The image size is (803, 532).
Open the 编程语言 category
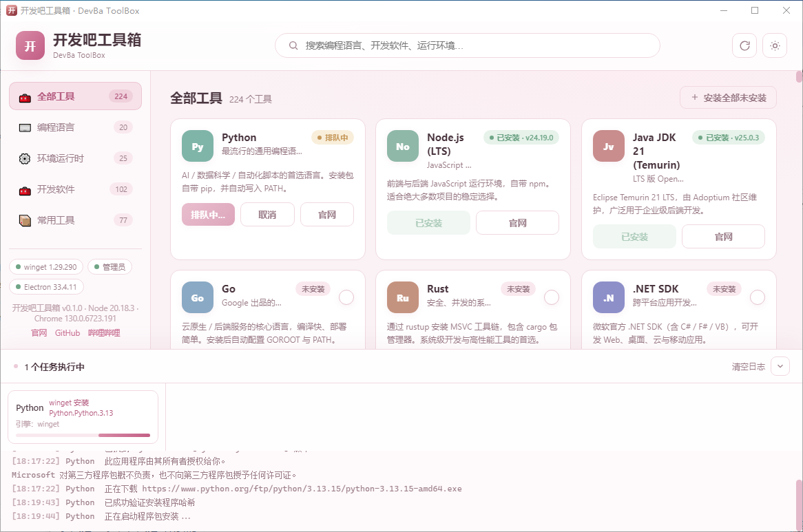(x=75, y=127)
